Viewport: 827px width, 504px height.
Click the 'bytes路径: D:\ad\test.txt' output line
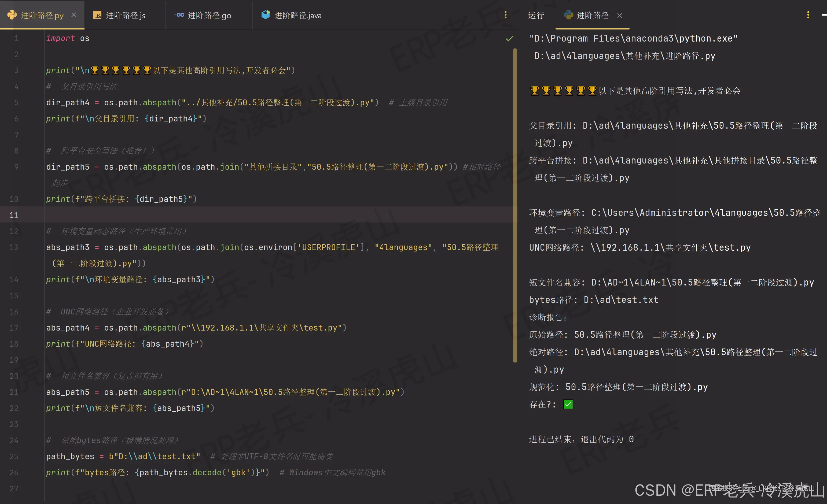(594, 300)
